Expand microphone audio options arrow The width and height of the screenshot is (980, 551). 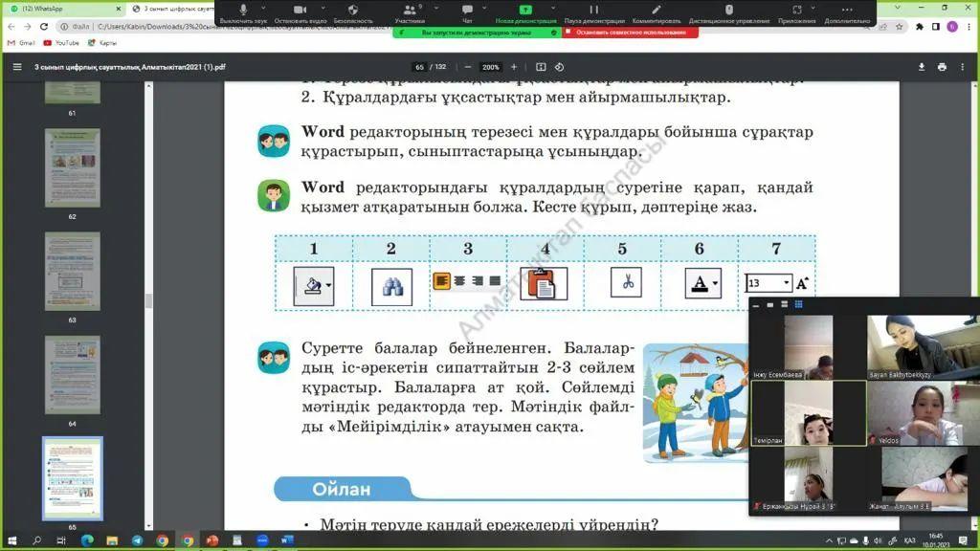pyautogui.click(x=263, y=8)
